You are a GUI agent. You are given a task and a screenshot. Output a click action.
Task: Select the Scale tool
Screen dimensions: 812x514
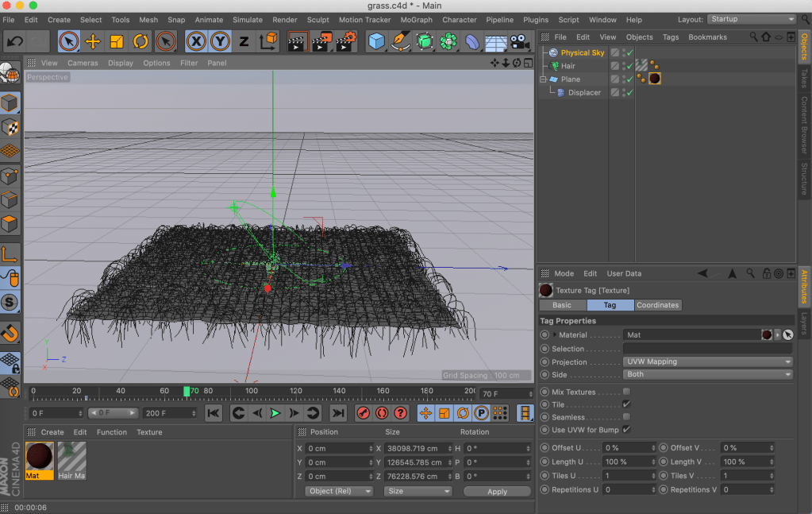pos(117,41)
